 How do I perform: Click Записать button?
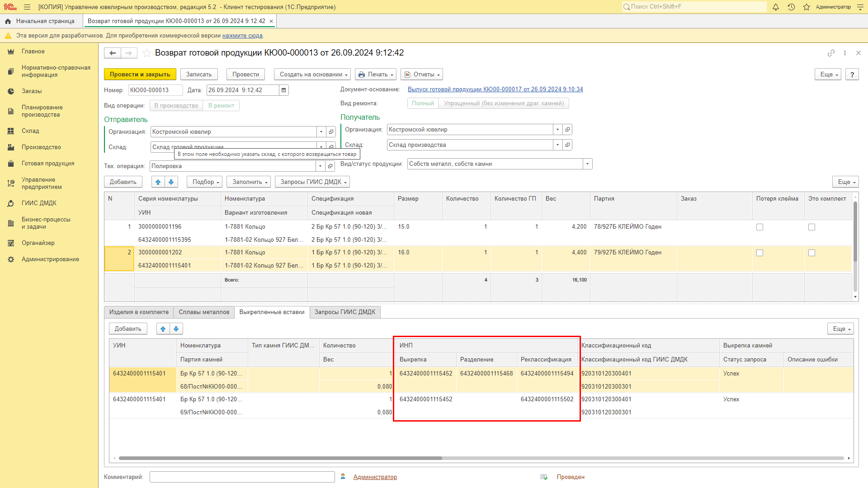click(199, 75)
